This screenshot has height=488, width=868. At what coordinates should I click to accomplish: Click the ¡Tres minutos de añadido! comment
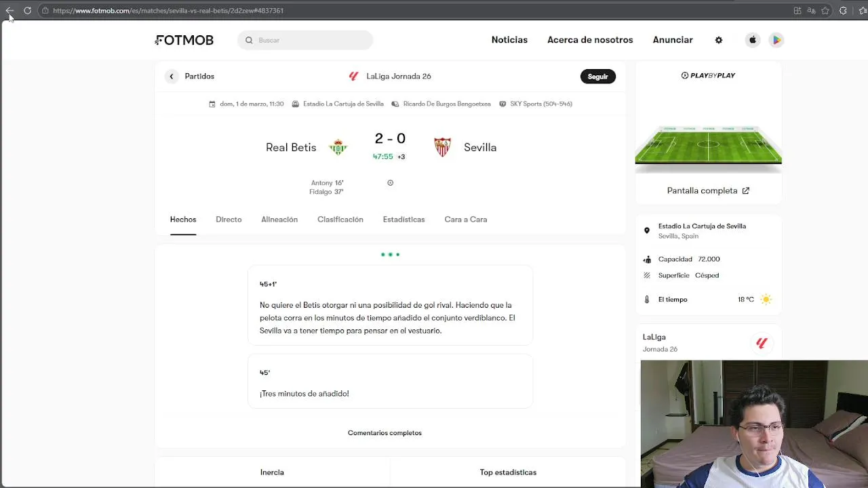(x=304, y=394)
